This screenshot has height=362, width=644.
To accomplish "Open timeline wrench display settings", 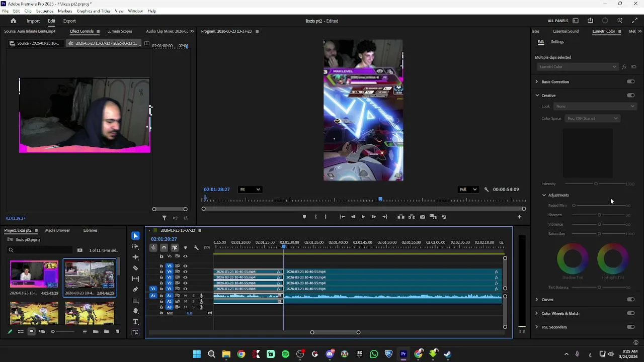I will tap(196, 247).
